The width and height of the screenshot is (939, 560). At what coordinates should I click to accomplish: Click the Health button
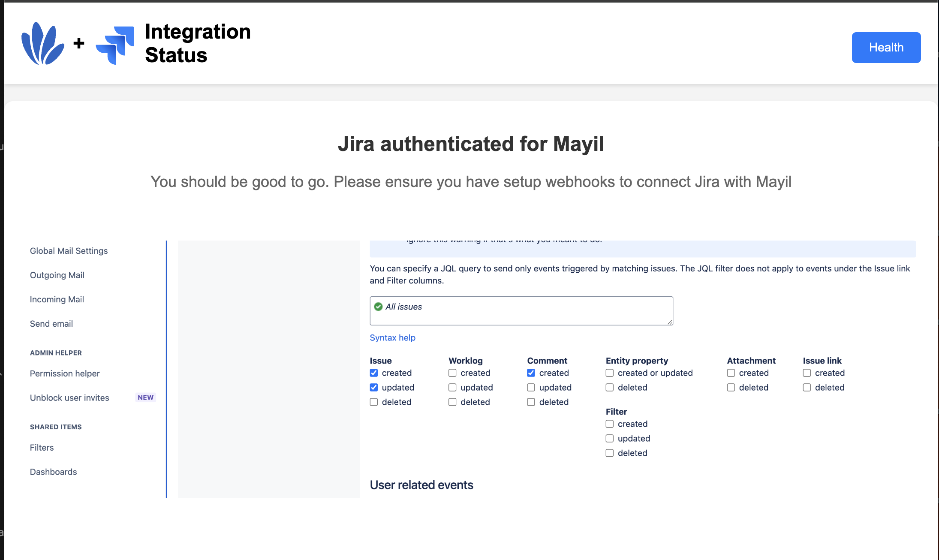[x=886, y=47]
